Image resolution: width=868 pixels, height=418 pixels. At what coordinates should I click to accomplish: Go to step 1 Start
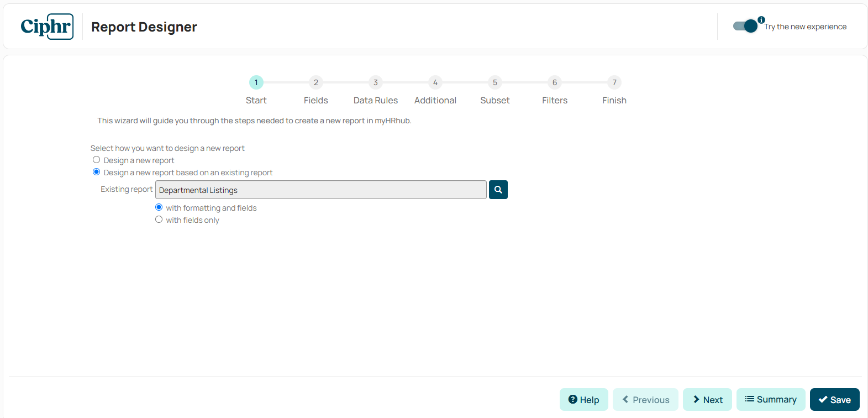pyautogui.click(x=256, y=82)
